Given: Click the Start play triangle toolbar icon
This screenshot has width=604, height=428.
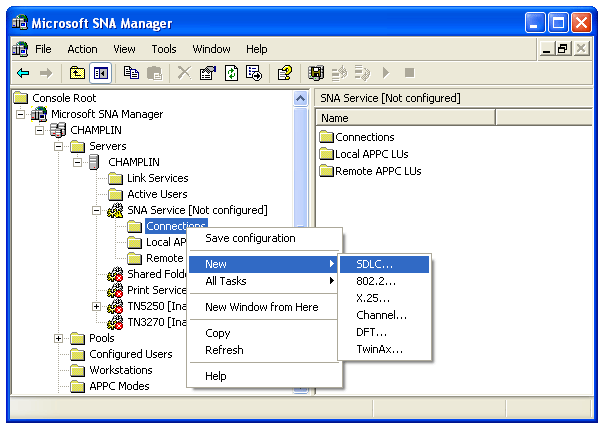Looking at the screenshot, I should tap(386, 72).
